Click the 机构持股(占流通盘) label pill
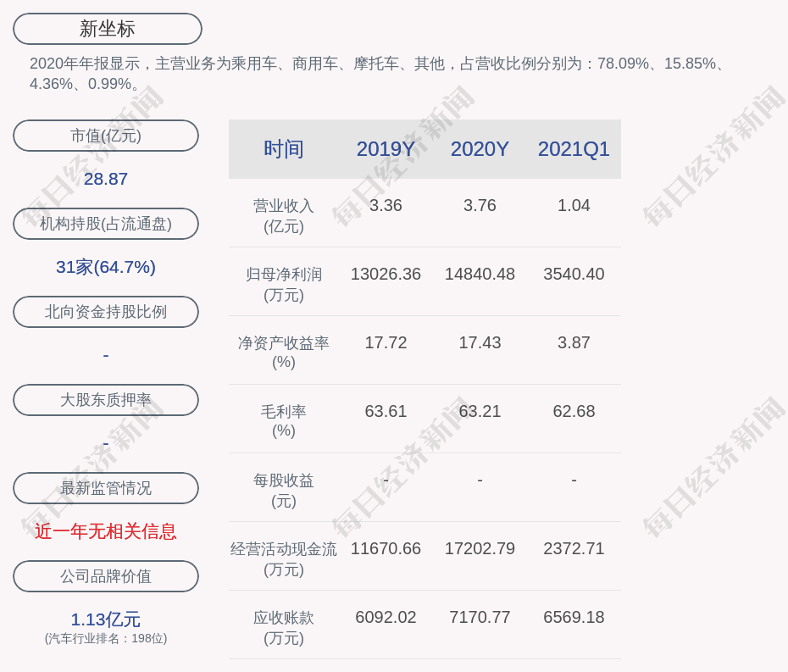Screen dimensions: 788x672 click(x=106, y=224)
